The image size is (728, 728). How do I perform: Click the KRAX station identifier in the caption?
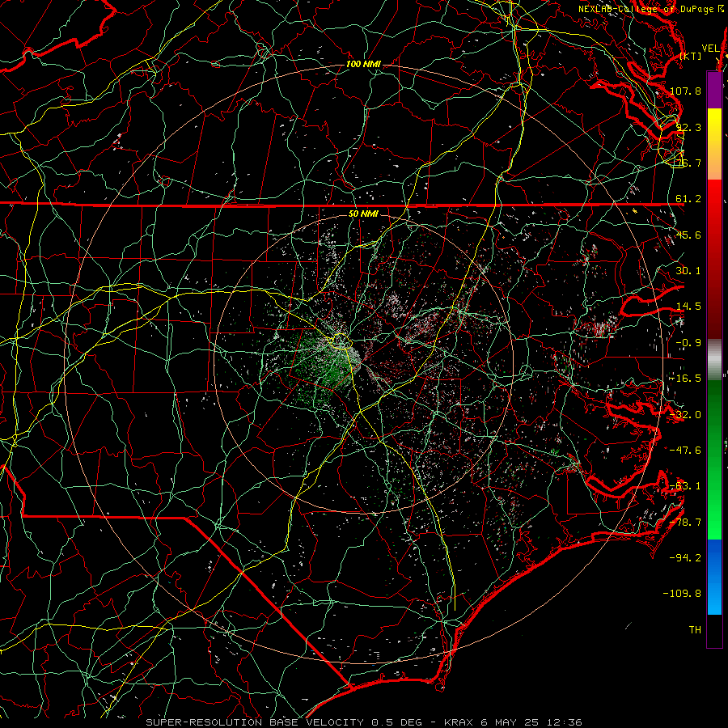(459, 722)
